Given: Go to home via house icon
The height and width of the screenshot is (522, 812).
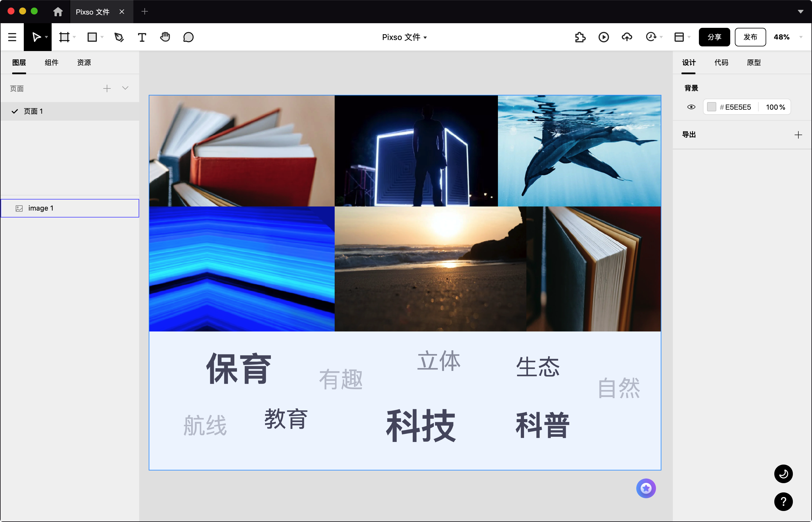Looking at the screenshot, I should [58, 12].
